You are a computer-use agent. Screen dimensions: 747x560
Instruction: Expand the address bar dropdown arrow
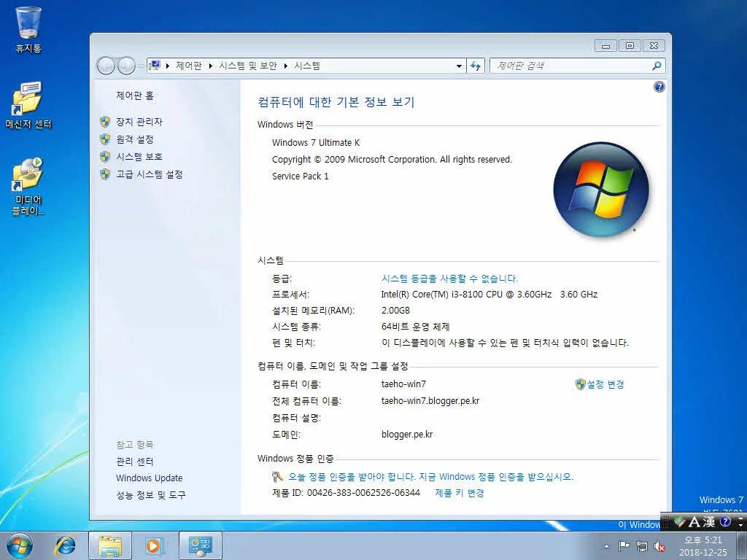point(460,65)
